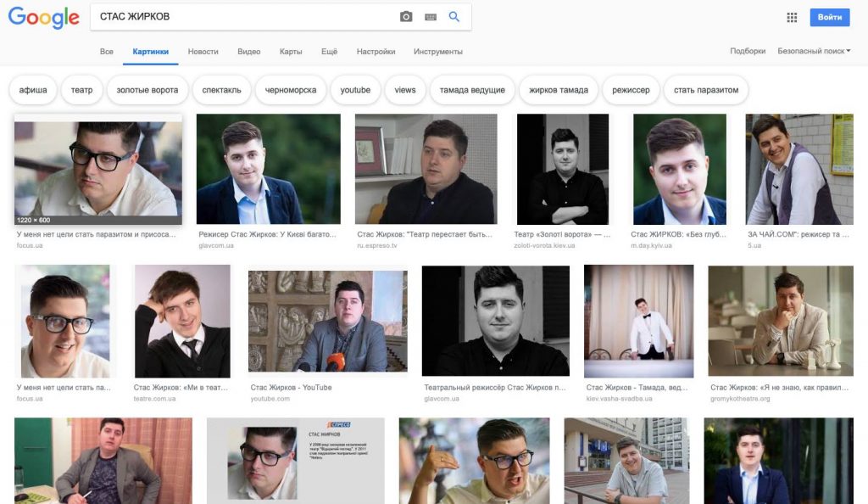Open Инструменты search tools
This screenshot has width=868, height=504.
click(438, 52)
